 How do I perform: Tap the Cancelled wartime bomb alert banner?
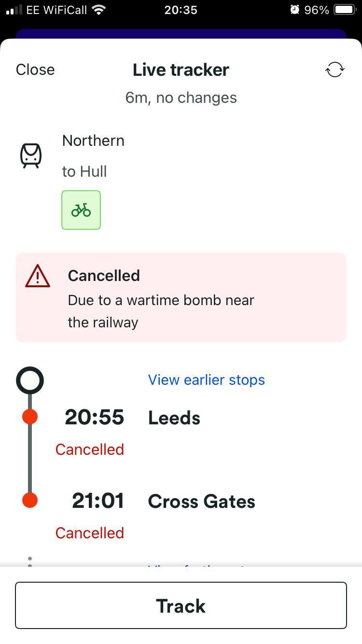(x=181, y=297)
